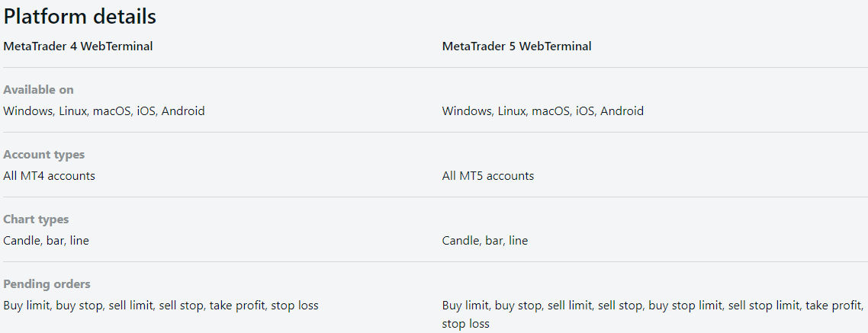Click the Platform details heading
This screenshot has height=333, width=868.
pos(80,16)
